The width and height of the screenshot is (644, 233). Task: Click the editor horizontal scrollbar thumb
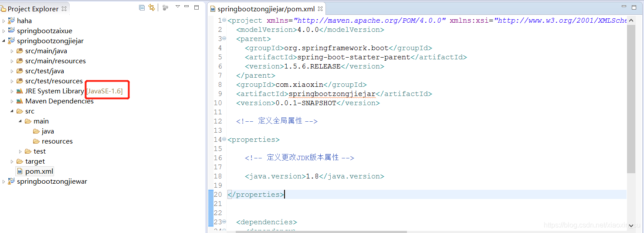pyautogui.click(x=321, y=231)
